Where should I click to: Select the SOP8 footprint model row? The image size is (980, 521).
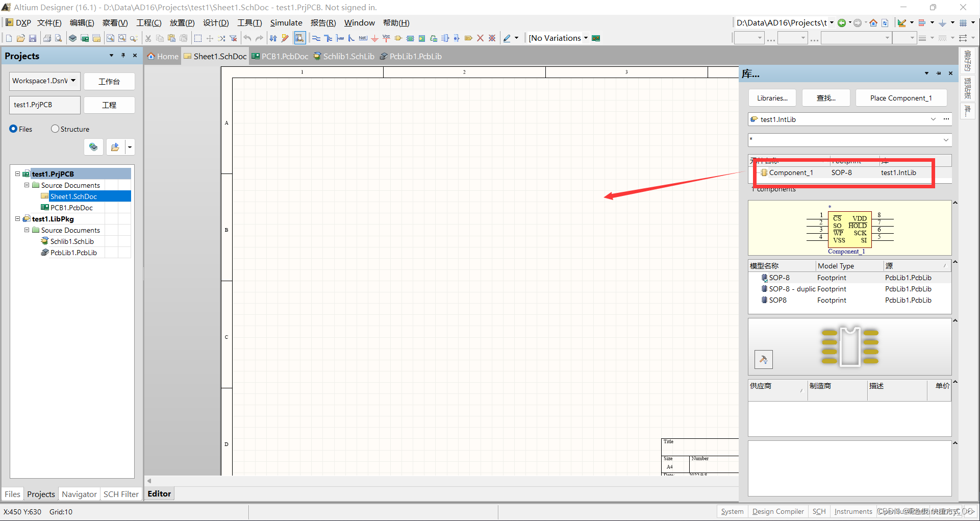coord(849,300)
